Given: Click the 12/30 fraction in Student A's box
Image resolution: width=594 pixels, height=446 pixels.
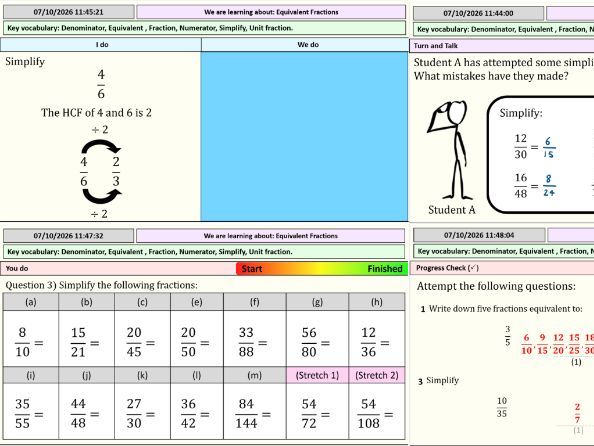Looking at the screenshot, I should [x=521, y=146].
